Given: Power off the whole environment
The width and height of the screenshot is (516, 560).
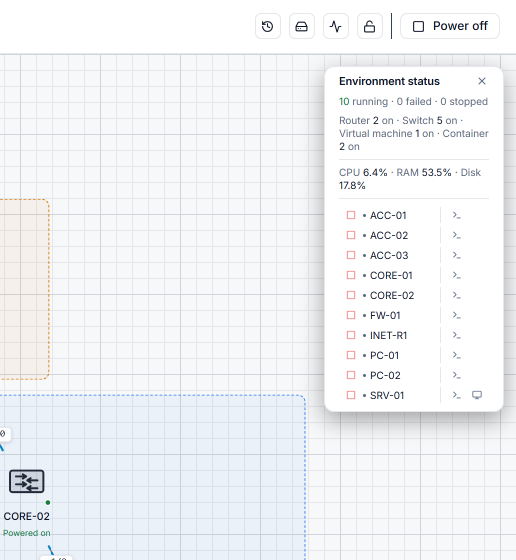Looking at the screenshot, I should [x=450, y=26].
